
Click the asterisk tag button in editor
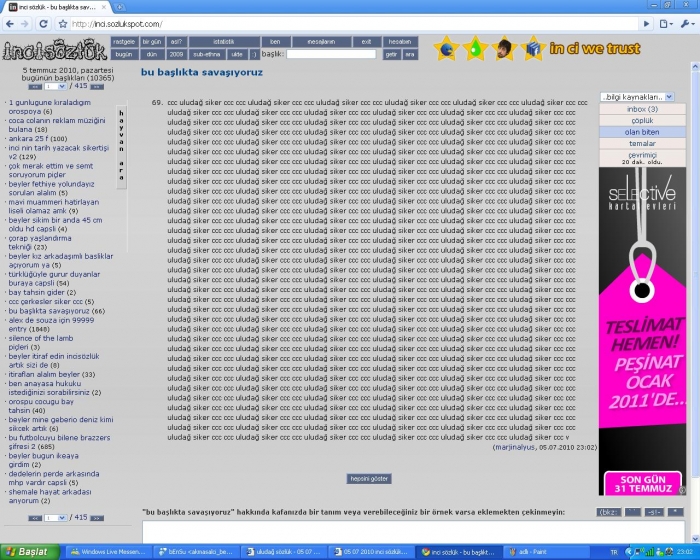675,512
